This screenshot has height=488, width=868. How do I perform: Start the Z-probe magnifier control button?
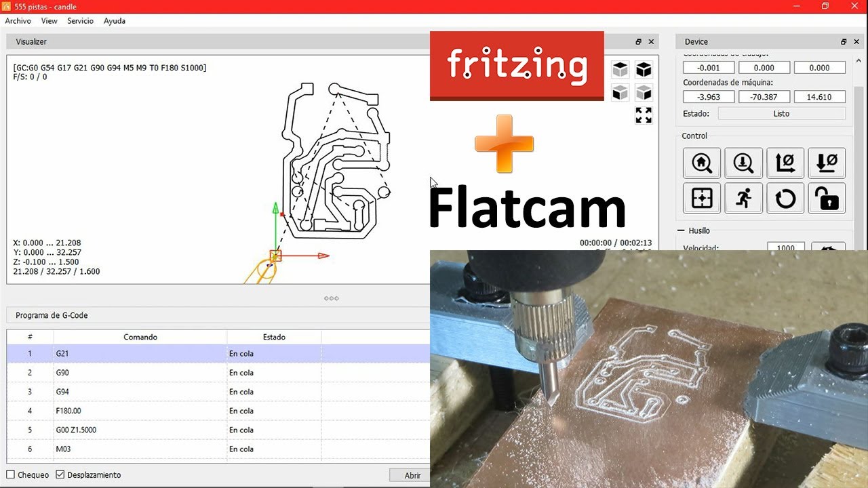[744, 163]
